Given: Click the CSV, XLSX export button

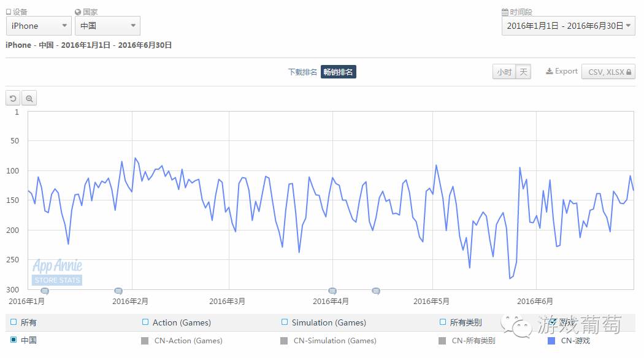Looking at the screenshot, I should (608, 72).
